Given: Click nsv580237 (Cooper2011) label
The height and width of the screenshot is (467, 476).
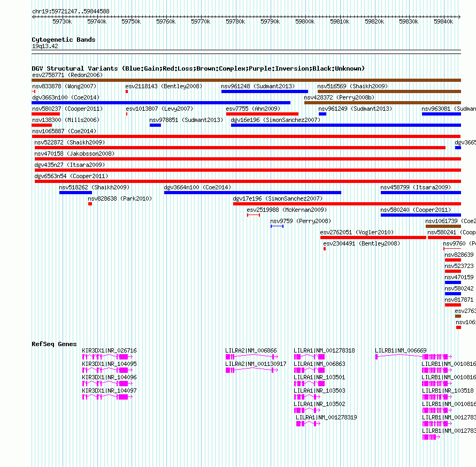Looking at the screenshot, I should (x=67, y=109).
